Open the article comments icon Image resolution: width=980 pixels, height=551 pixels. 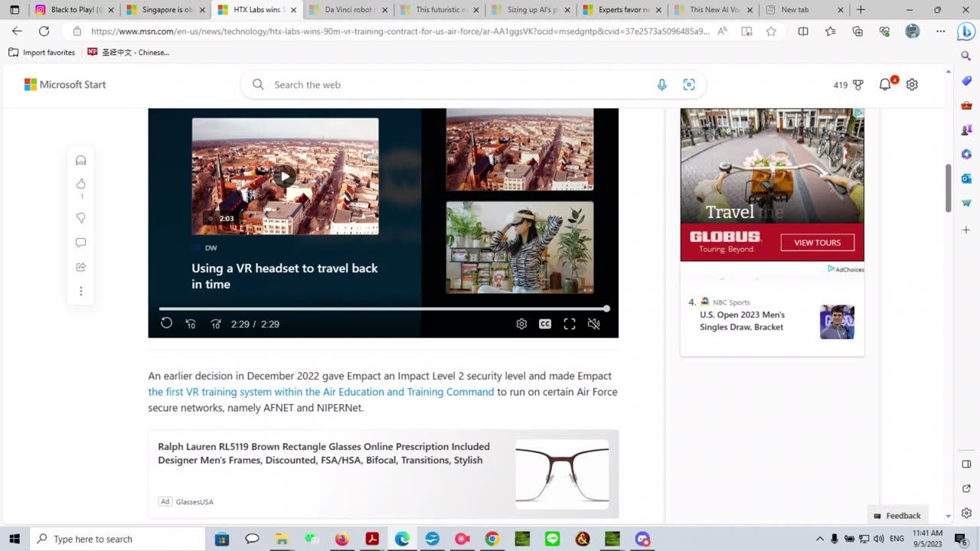(80, 243)
